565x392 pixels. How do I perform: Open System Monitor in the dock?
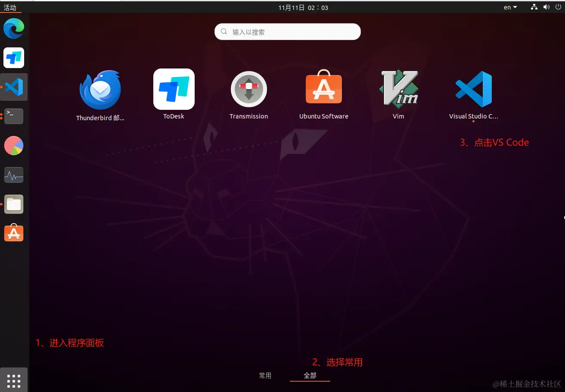(x=14, y=175)
